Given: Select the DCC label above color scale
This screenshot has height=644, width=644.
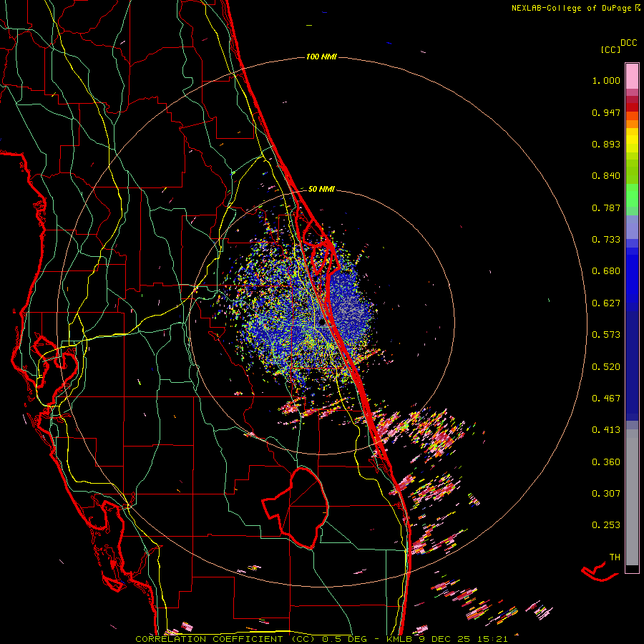Looking at the screenshot, I should (x=629, y=42).
